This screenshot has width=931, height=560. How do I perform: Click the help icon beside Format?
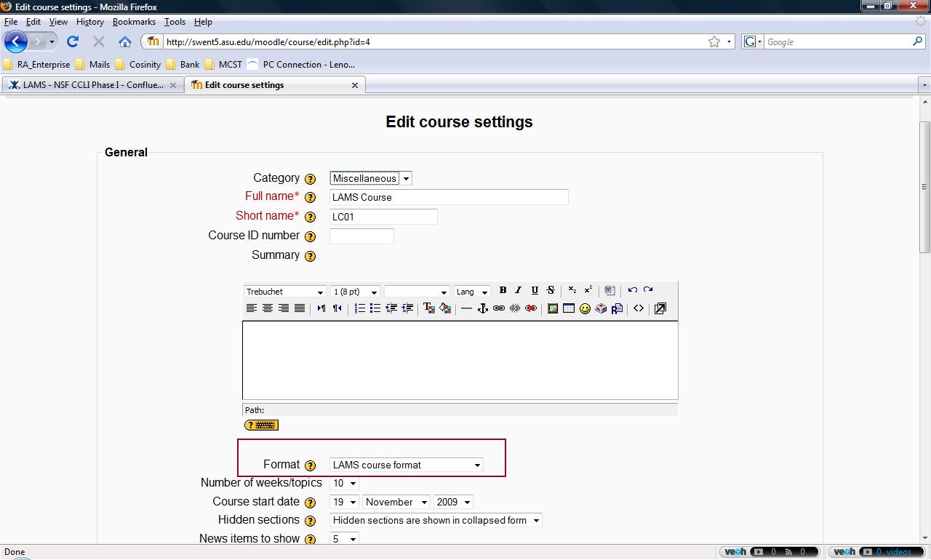(x=311, y=465)
